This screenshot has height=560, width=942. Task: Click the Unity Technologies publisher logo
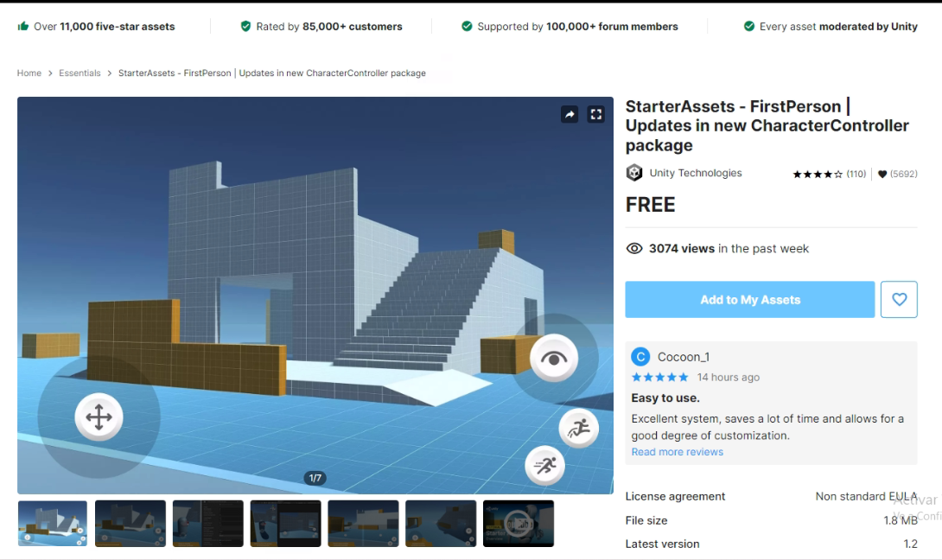[x=634, y=173]
